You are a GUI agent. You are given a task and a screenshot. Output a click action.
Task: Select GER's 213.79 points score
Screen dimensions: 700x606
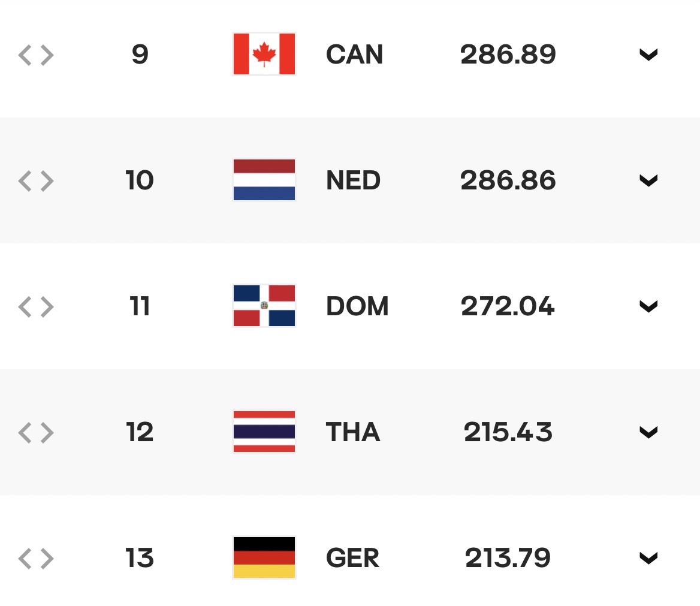[508, 558]
